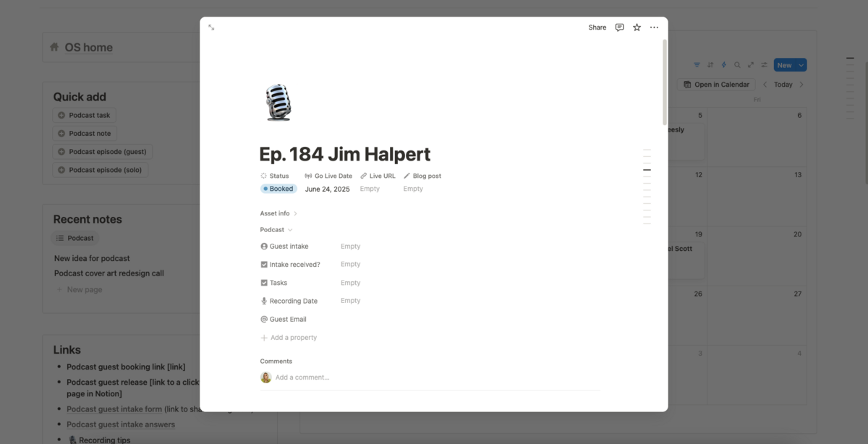Open the Share menu

coord(597,27)
